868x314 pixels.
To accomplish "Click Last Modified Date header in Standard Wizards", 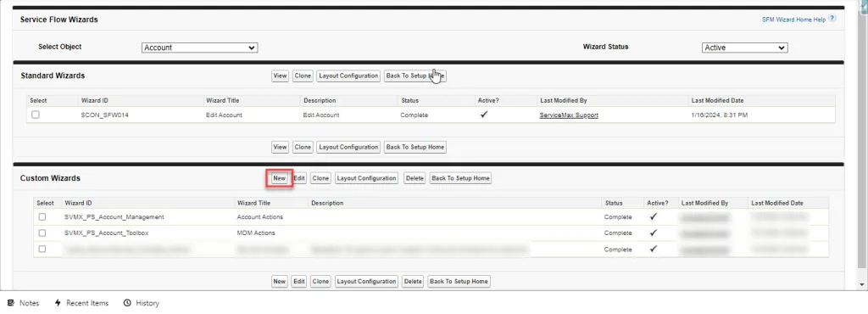I will pyautogui.click(x=717, y=101).
